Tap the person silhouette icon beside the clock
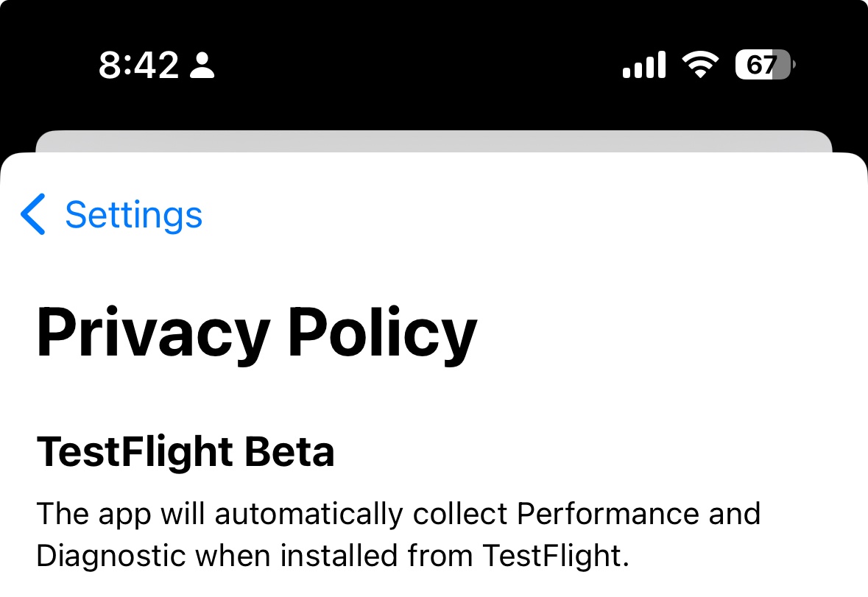The image size is (868, 597). pyautogui.click(x=202, y=66)
